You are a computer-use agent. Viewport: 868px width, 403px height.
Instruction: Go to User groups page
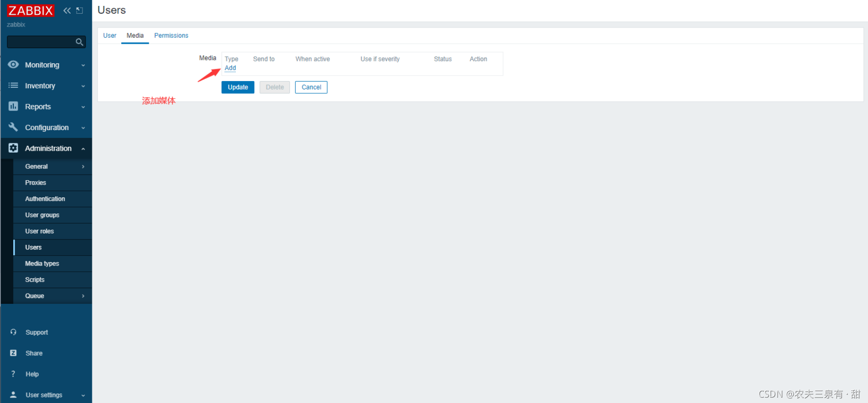[x=53, y=215]
